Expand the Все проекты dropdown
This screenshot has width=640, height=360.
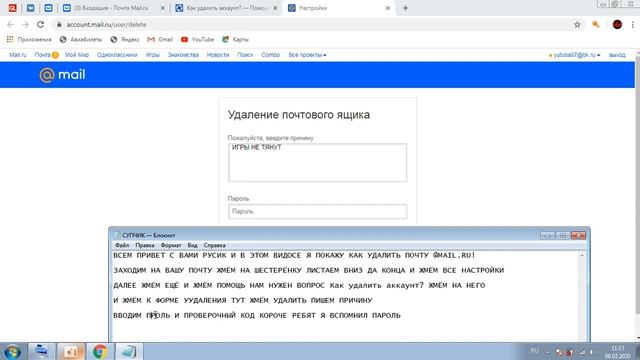coord(307,55)
